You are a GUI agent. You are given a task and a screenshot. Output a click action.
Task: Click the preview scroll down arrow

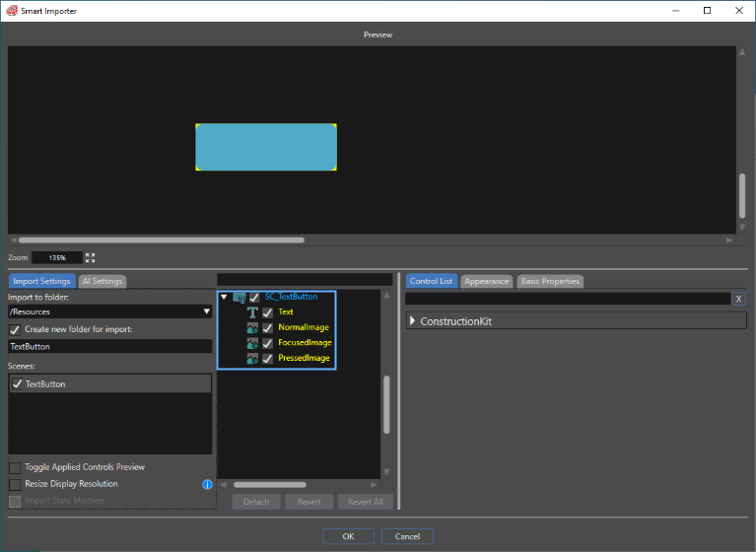pyautogui.click(x=742, y=227)
